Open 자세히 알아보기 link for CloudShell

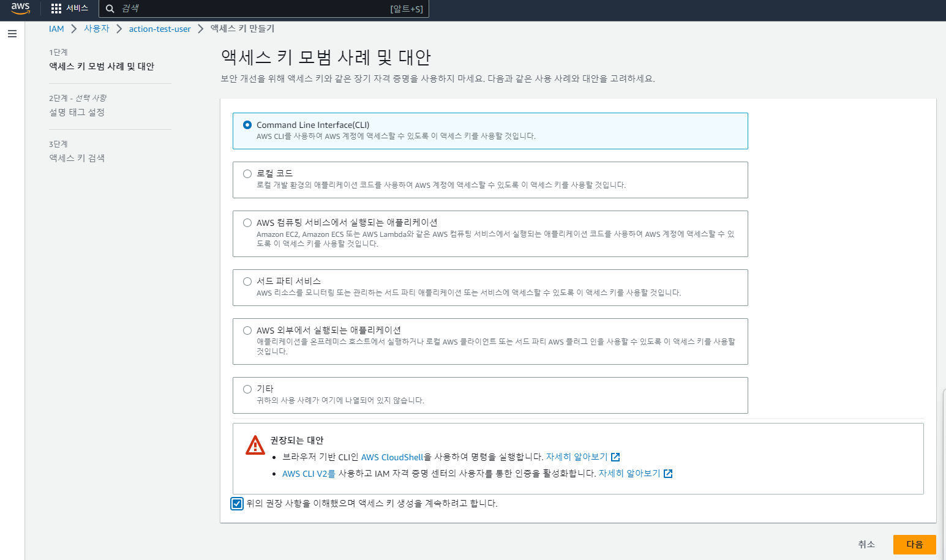coord(577,457)
